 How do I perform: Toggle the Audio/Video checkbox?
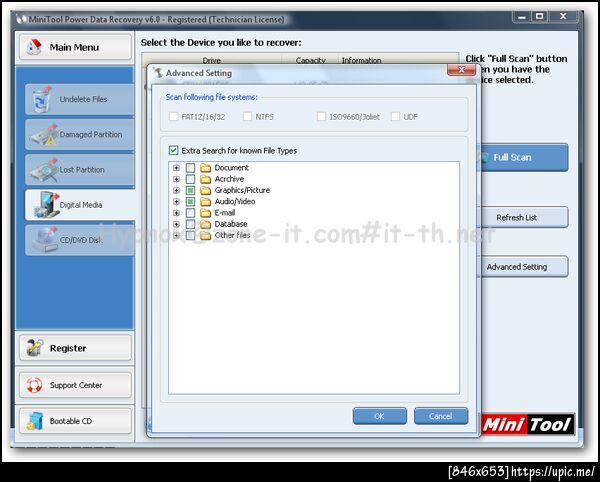point(190,201)
